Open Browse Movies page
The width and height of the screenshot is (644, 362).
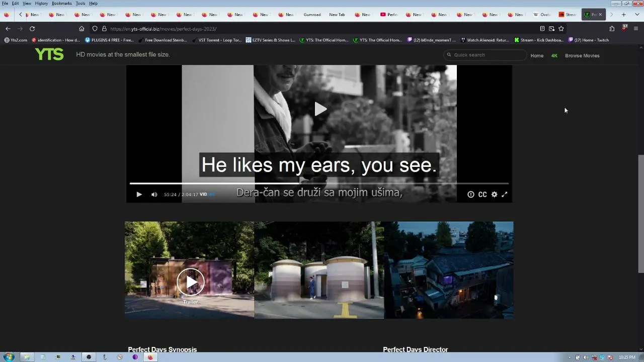click(x=582, y=55)
